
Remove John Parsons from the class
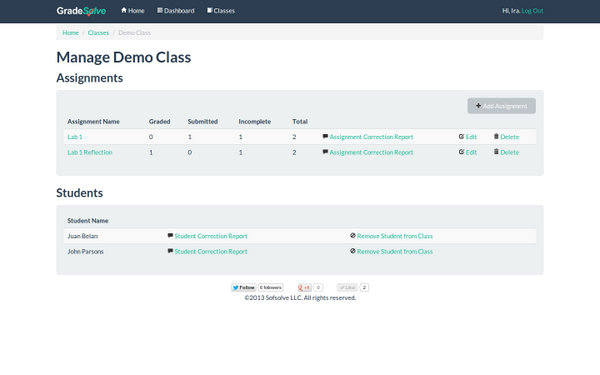pyautogui.click(x=395, y=251)
